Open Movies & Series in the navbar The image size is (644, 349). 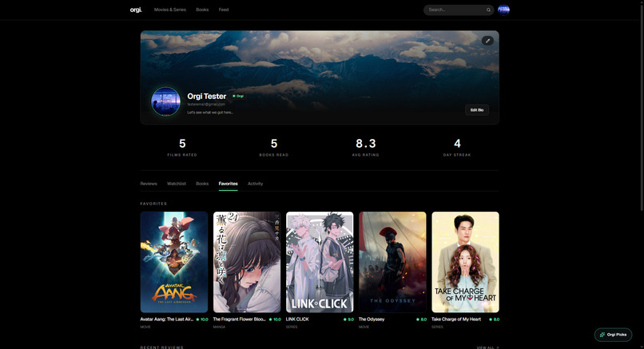170,10
